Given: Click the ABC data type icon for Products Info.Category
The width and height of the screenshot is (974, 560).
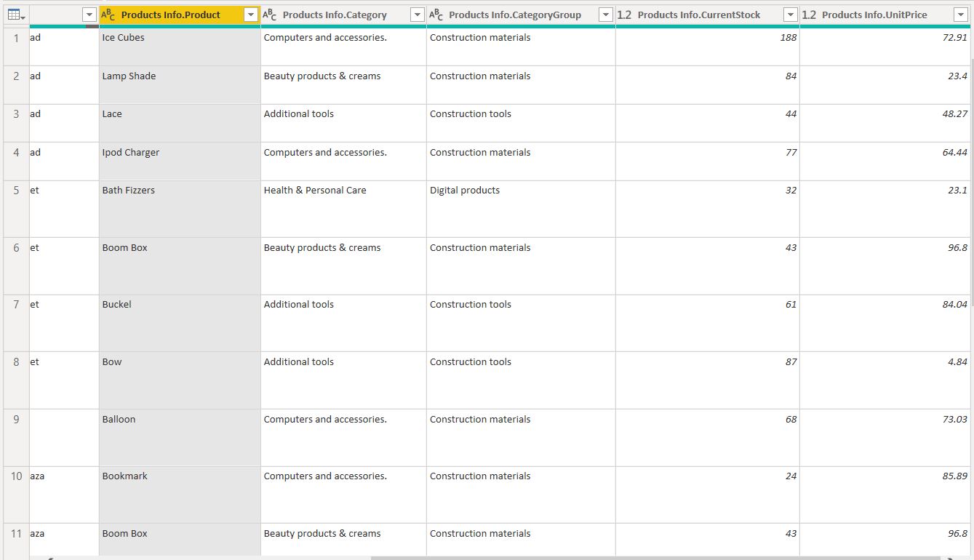Looking at the screenshot, I should click(x=269, y=15).
